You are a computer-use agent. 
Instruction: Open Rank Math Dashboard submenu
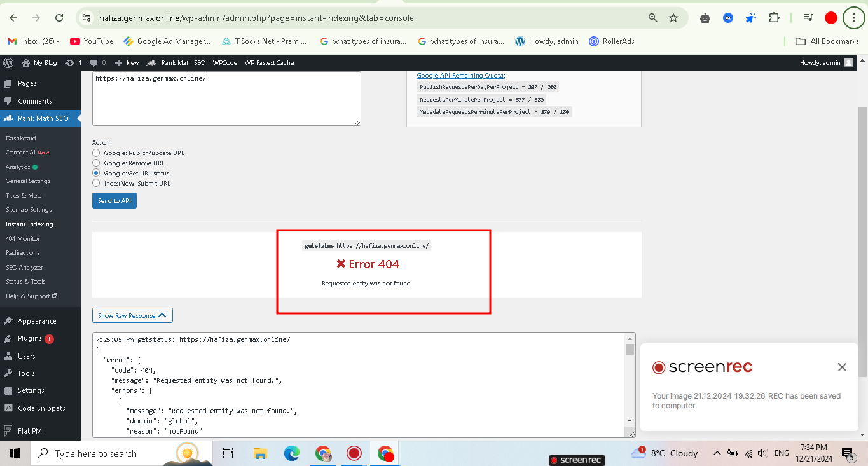point(21,138)
